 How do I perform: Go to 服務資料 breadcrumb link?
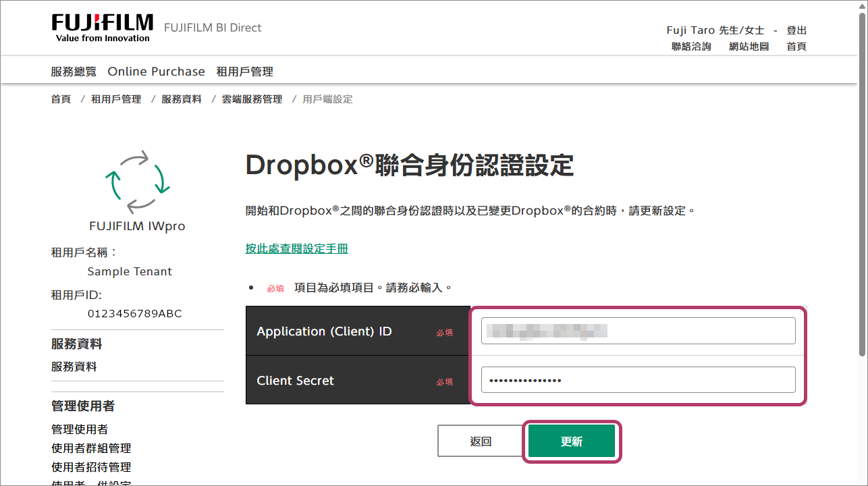(181, 99)
